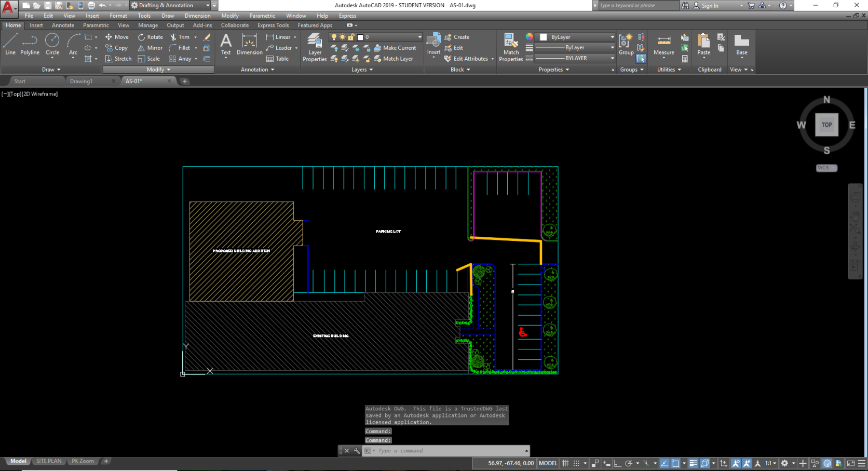
Task: Switch to the SITE PLAN layout tab
Action: tap(49, 461)
